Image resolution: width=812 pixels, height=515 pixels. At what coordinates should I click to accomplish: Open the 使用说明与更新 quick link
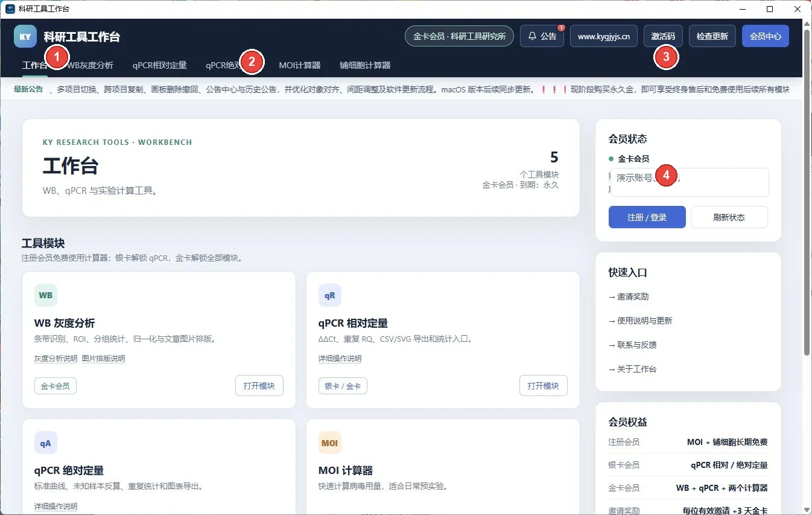click(640, 321)
